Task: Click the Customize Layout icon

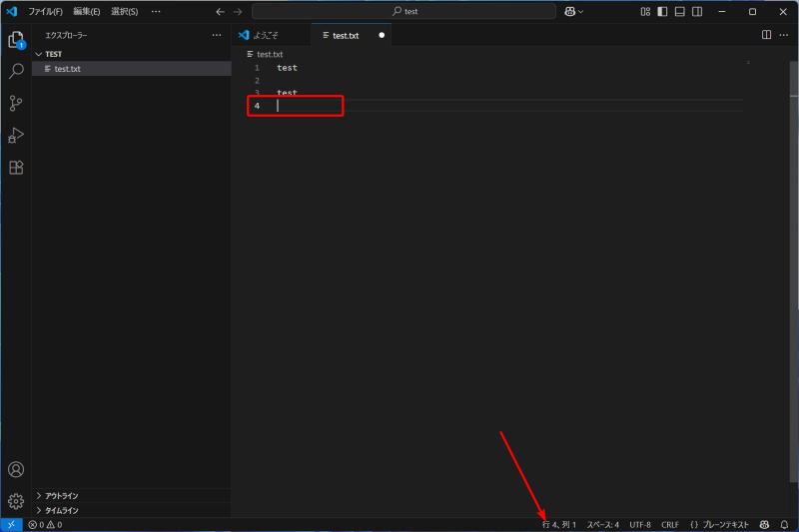Action: 645,11
